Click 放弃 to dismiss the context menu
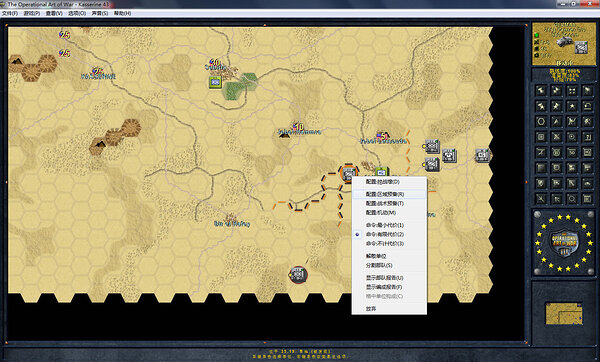 point(371,308)
